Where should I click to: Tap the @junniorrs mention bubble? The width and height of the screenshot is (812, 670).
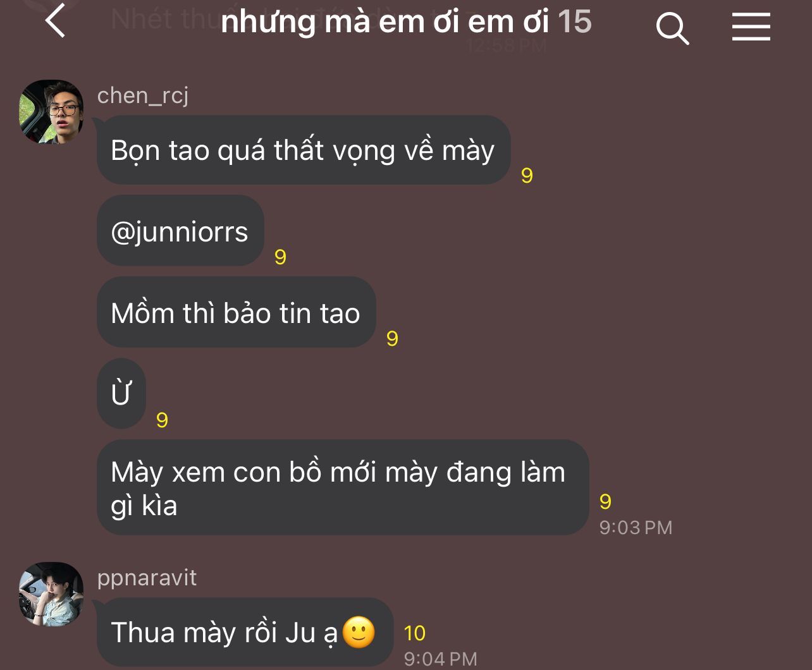pyautogui.click(x=180, y=231)
